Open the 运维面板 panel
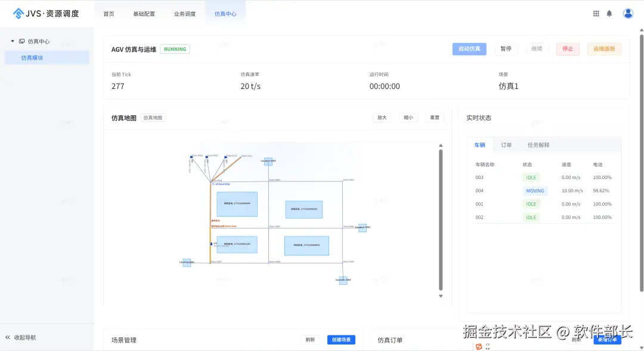644x351 pixels. tap(604, 49)
